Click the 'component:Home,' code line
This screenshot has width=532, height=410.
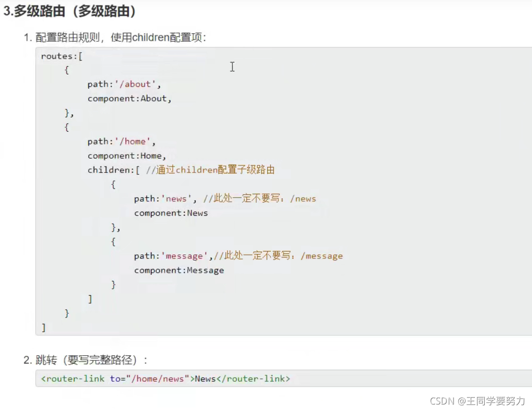(127, 156)
